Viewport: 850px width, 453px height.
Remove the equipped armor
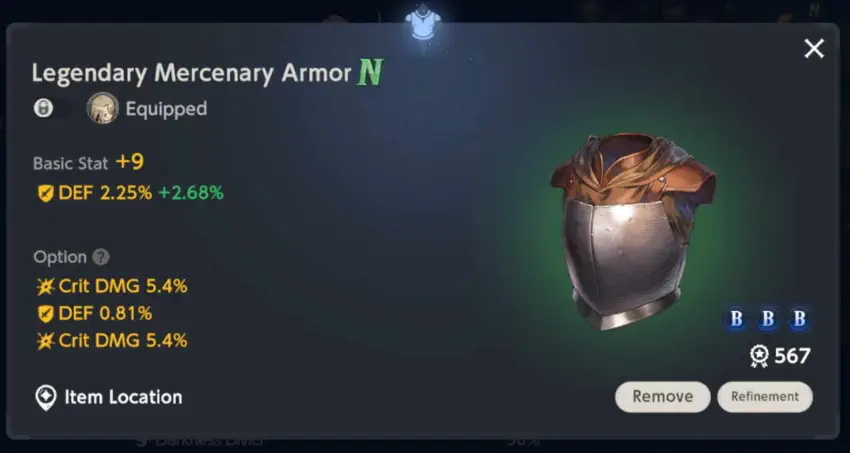click(x=662, y=397)
